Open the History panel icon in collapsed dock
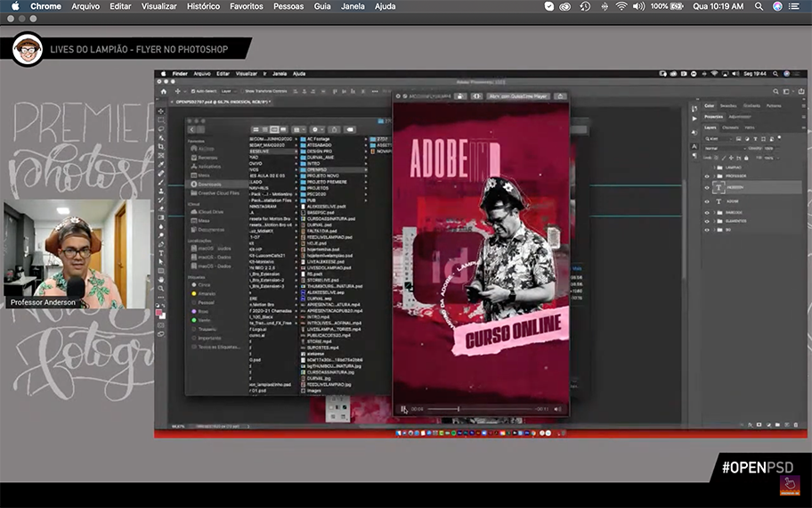 [x=694, y=109]
